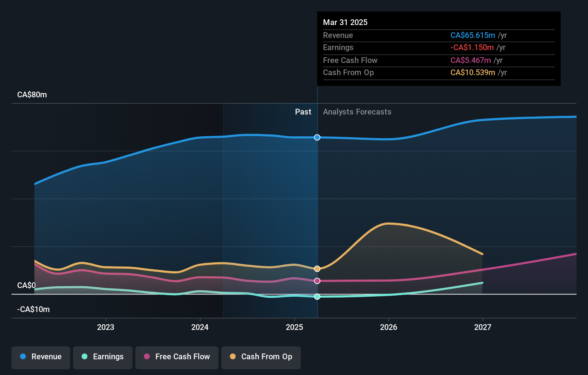588x375 pixels.
Task: Click the blue Revenue legend dot
Action: [23, 357]
